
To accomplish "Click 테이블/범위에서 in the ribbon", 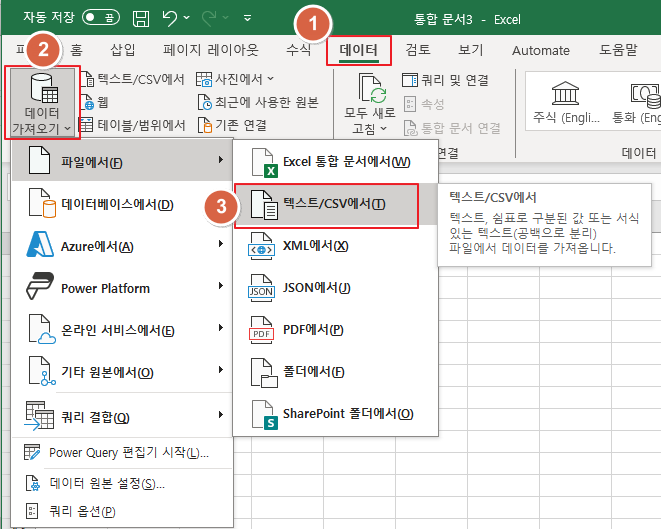I will tap(133, 125).
